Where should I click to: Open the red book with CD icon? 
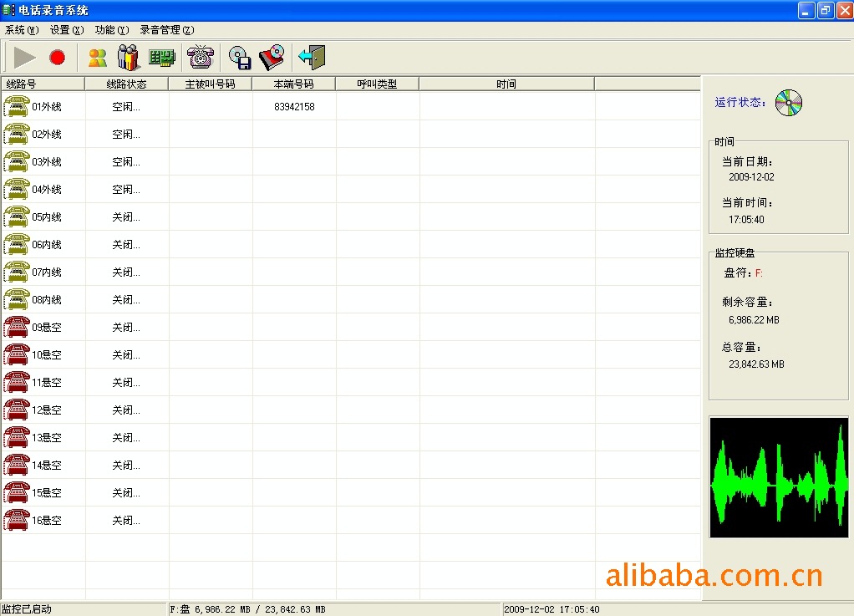coord(272,58)
